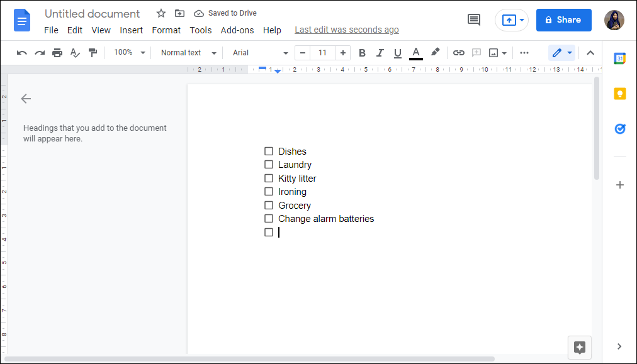Click the Share button
637x364 pixels.
(x=563, y=20)
